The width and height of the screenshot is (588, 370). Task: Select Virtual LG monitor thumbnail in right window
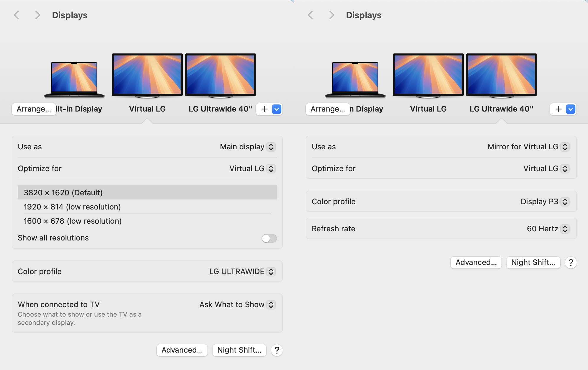point(428,75)
